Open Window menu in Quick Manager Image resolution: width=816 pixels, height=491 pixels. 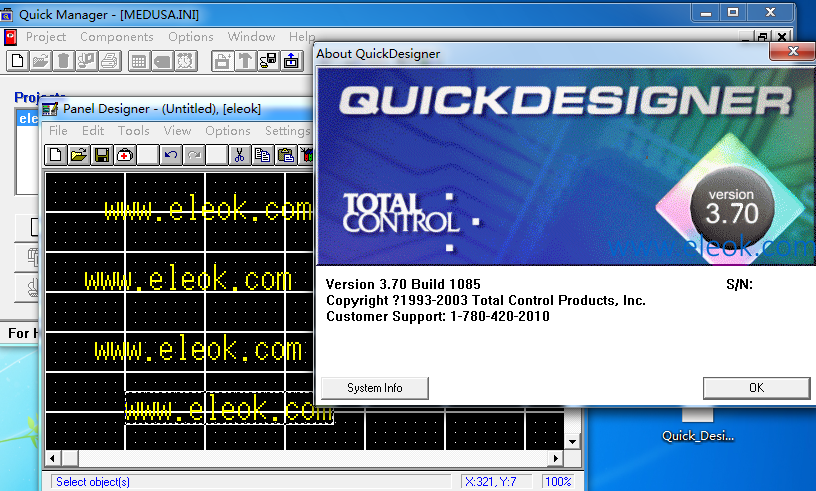click(x=251, y=37)
